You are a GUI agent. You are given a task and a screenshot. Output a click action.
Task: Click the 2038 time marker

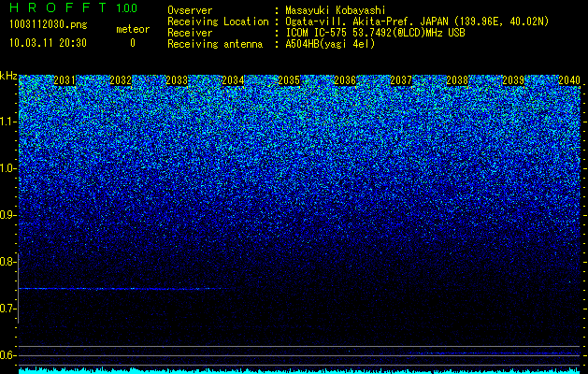pos(457,80)
